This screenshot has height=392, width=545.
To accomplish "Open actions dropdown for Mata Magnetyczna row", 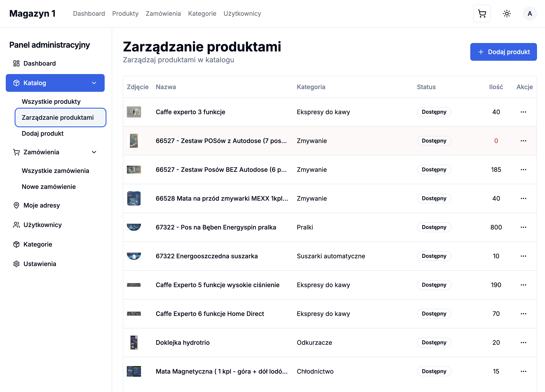I will point(523,371).
